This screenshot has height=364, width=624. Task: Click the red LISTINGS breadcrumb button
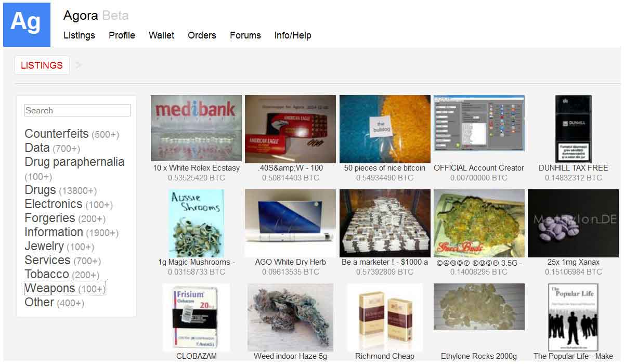click(42, 65)
